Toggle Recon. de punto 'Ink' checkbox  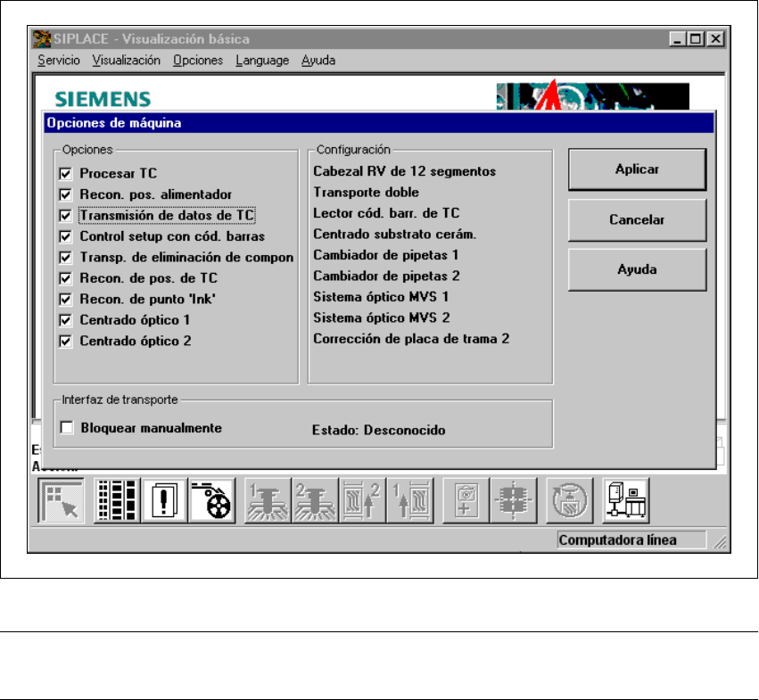click(x=65, y=299)
